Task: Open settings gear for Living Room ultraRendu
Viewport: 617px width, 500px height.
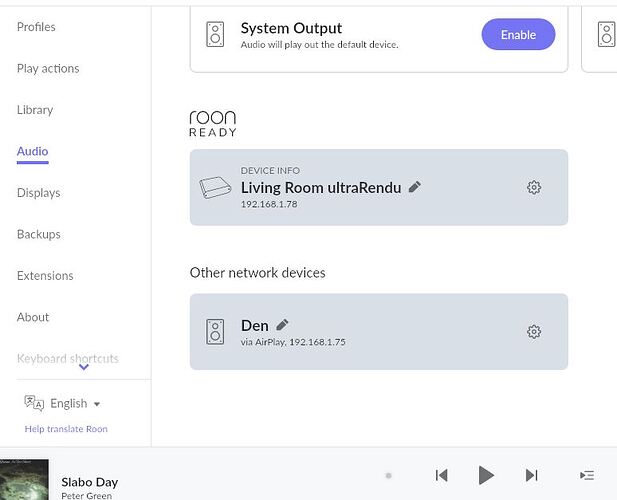Action: pos(534,187)
